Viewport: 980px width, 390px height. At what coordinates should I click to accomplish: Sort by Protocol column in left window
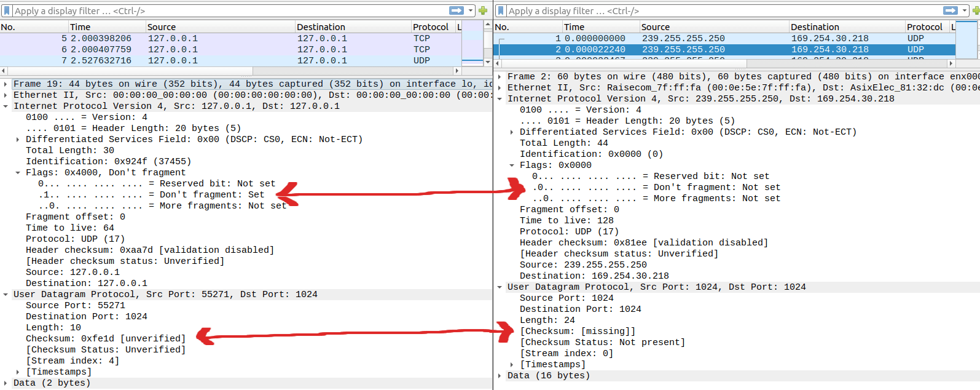point(433,26)
